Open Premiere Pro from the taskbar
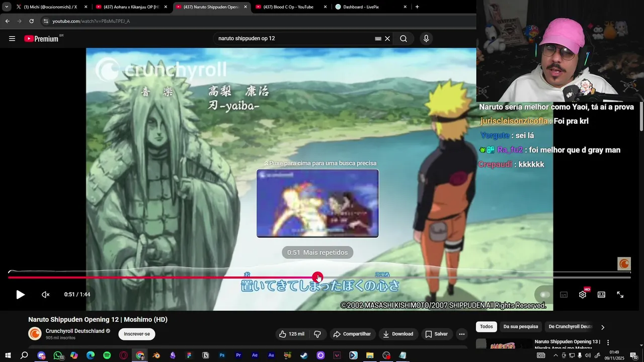Image resolution: width=644 pixels, height=362 pixels. [x=238, y=355]
